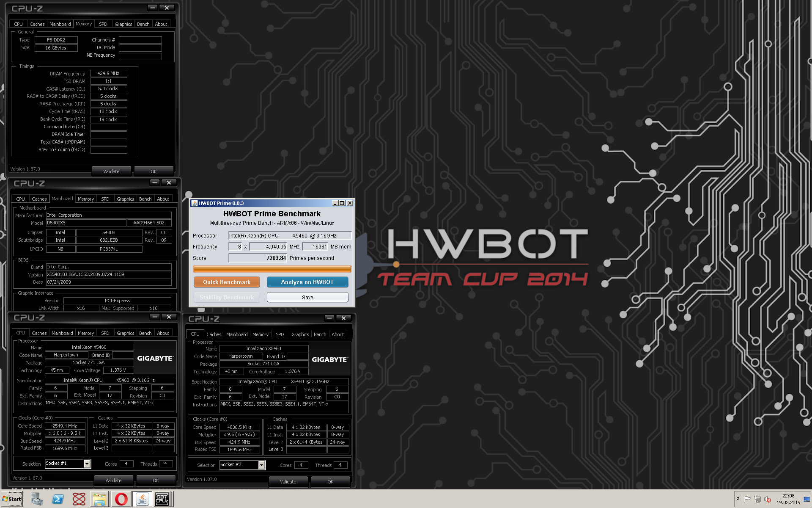Click the DRAM Frequency 424.9 MHz value
Viewport: 812px width, 508px height.
[x=109, y=73]
